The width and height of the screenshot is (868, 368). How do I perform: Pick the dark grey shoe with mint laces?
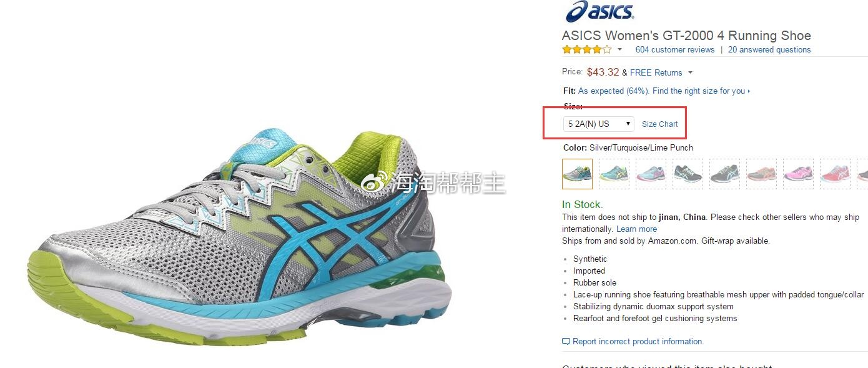coord(688,174)
